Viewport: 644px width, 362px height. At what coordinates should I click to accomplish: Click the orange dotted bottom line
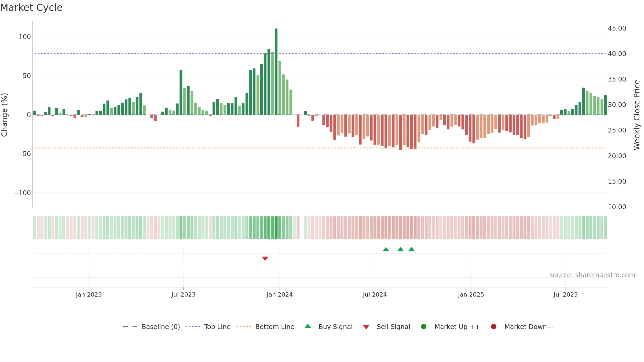(320, 148)
